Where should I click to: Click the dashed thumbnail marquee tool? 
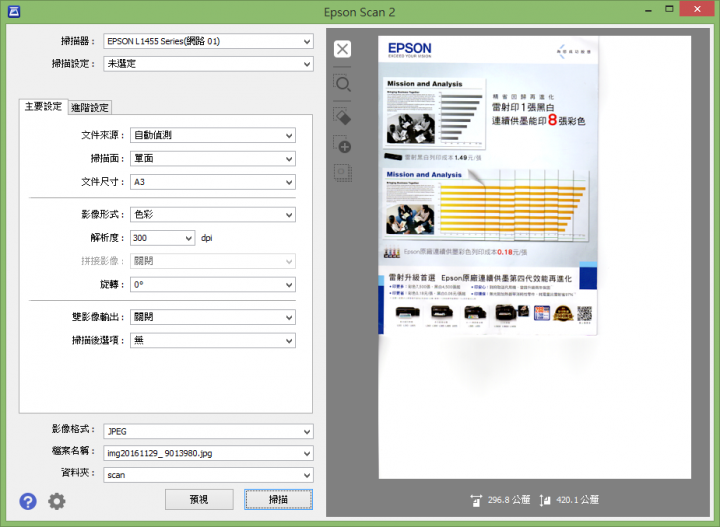pos(342,173)
